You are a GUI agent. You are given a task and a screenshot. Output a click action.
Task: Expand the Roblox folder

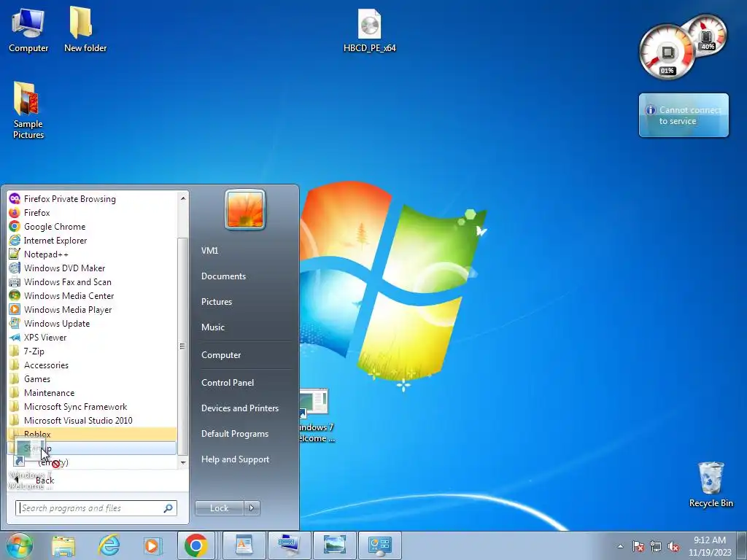tap(92, 435)
